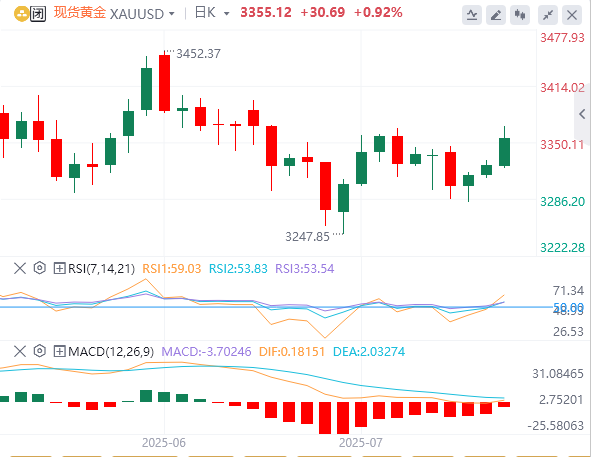The height and width of the screenshot is (457, 591).
Task: Remove the MACD indicator with its X
Action: (x=20, y=351)
